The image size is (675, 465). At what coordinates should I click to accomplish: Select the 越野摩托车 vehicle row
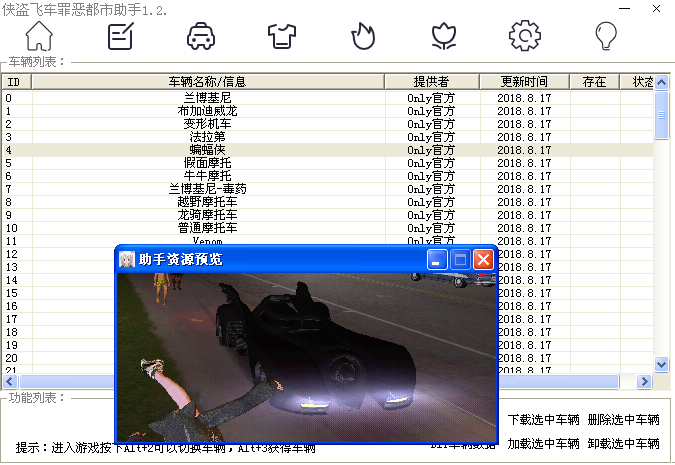(x=328, y=202)
